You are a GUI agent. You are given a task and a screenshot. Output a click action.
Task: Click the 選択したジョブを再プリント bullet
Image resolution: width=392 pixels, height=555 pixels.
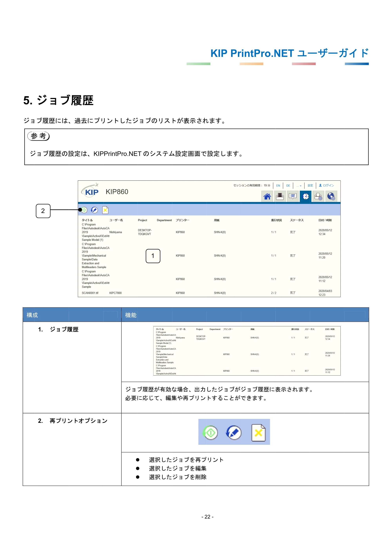pos(186,460)
